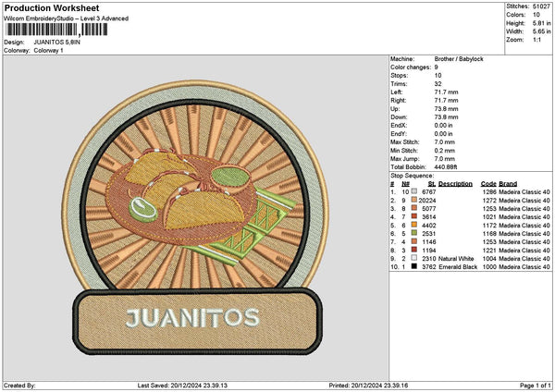Click the 'Colors:' label in the header

click(516, 15)
